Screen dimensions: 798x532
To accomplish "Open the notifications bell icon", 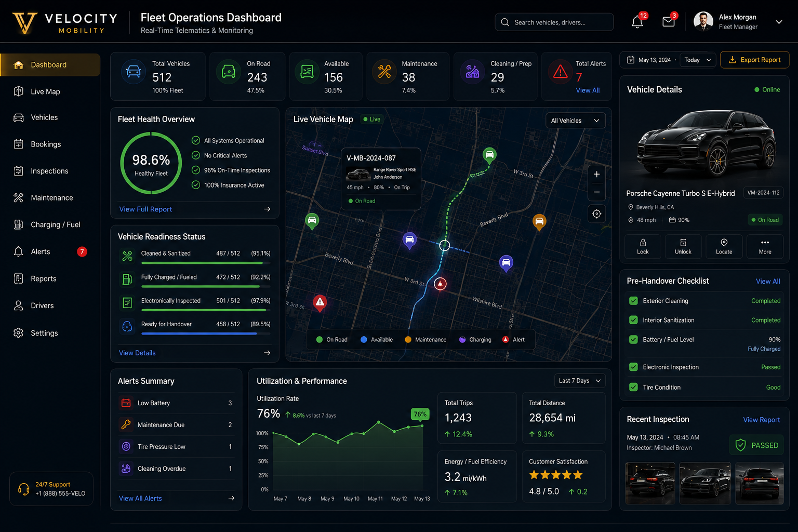I will coord(637,22).
